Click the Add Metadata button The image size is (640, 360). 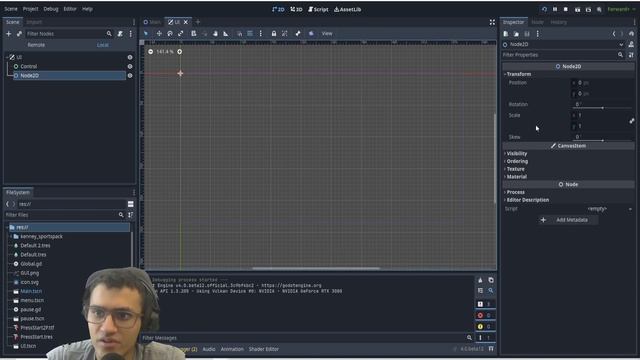coord(568,220)
